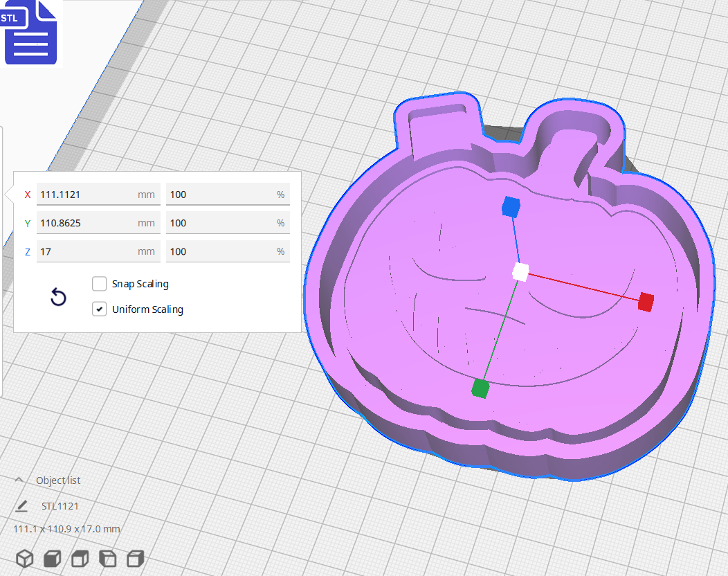Disable the Uniform Scaling checkbox
Screen dimensions: 728x576
[99, 309]
